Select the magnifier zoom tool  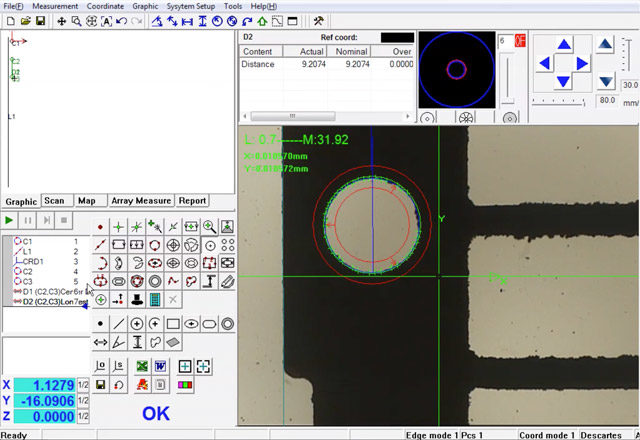click(x=77, y=21)
